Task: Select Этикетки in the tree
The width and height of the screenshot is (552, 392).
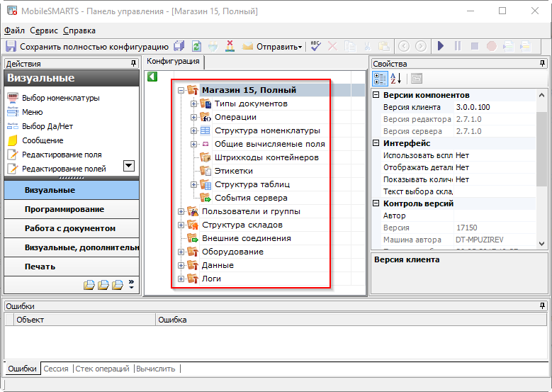Action: click(233, 171)
